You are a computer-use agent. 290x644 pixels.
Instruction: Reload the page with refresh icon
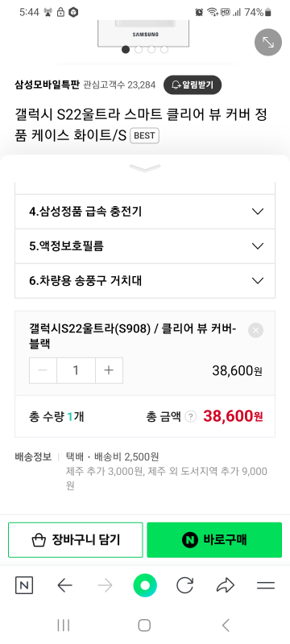point(184,585)
